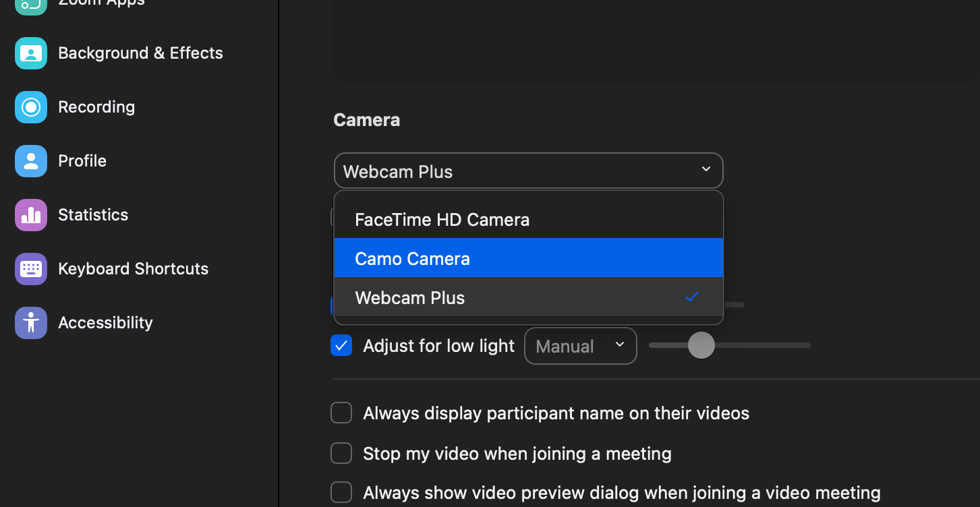Click the low light adjustment slider handle
This screenshot has width=980, height=507.
coord(701,345)
